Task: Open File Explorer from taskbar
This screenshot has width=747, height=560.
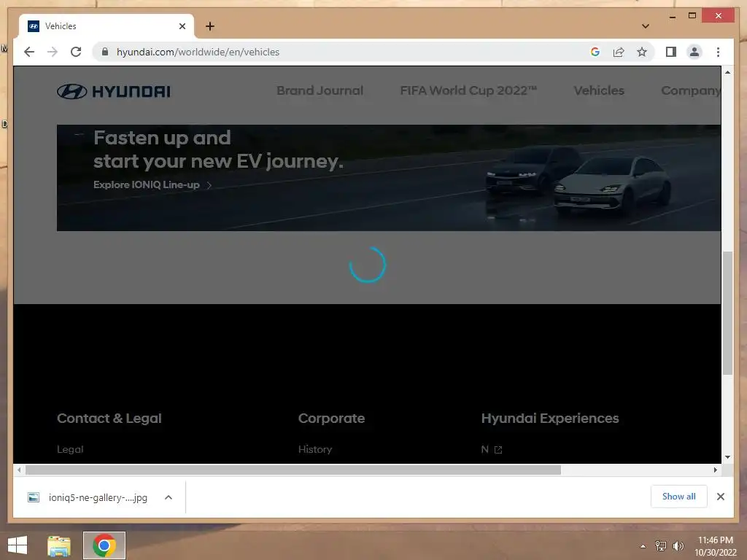Action: coord(58,545)
